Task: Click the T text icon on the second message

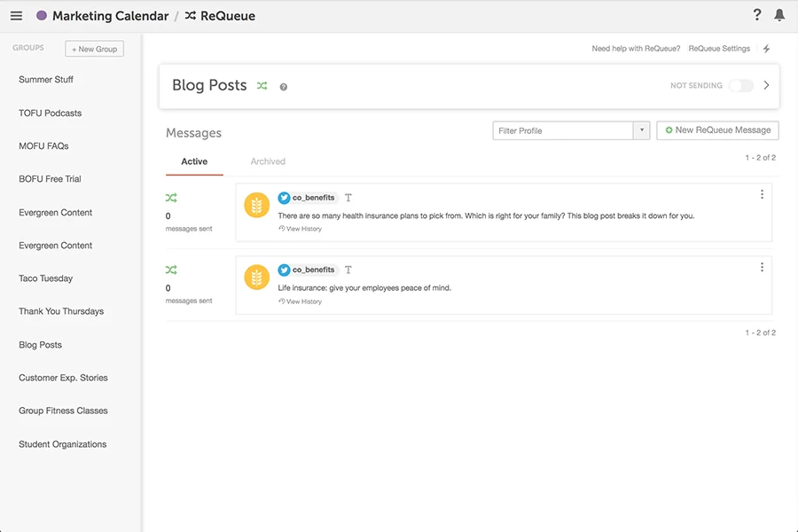Action: (x=348, y=270)
